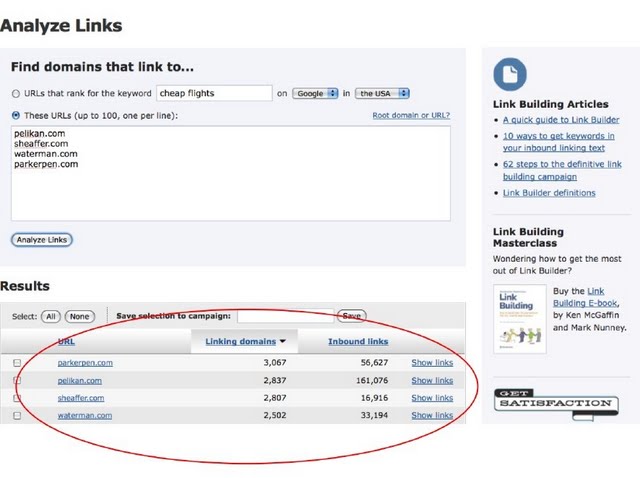Image resolution: width=640 pixels, height=478 pixels.
Task: Click the None selection button
Action: [79, 316]
